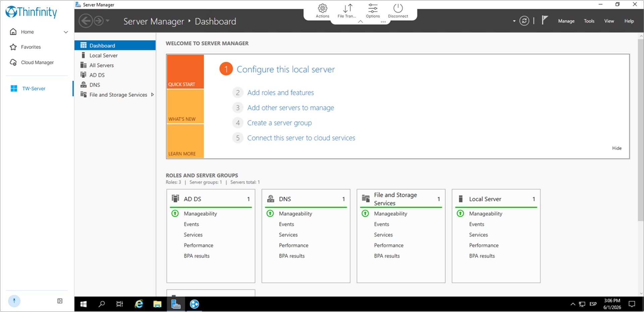
Task: Expand the Home chevron in sidebar
Action: point(66,32)
